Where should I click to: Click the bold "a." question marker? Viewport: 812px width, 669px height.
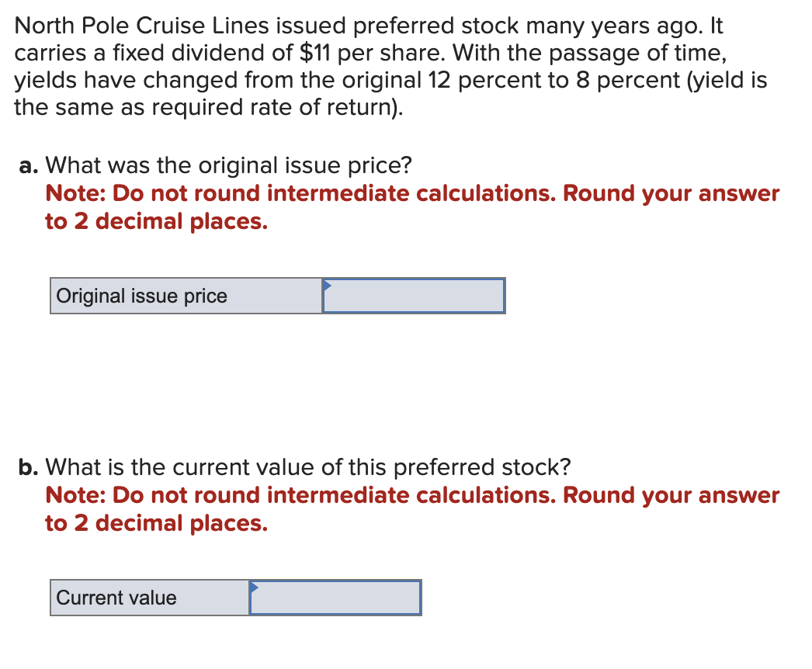29,165
